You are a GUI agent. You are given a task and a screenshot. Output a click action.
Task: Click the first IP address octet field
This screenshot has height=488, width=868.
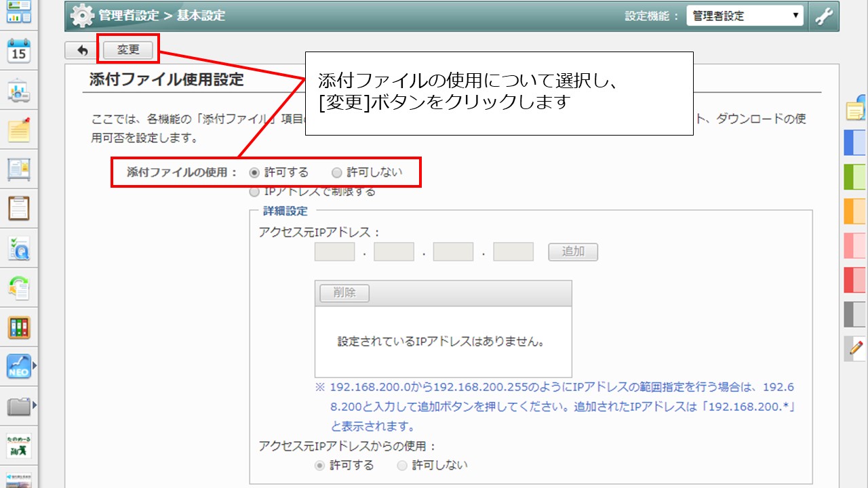pos(335,252)
